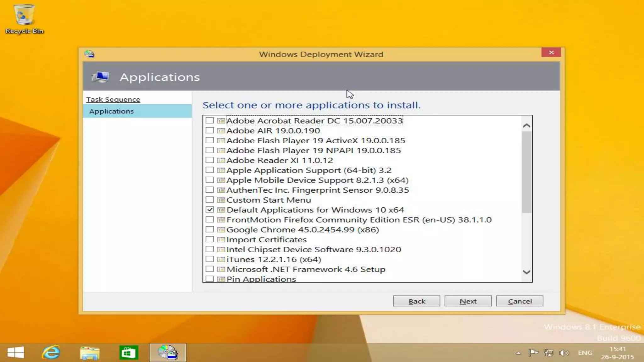The image size is (644, 362).
Task: Click the app icon beside Import Certificates
Action: pos(221,239)
